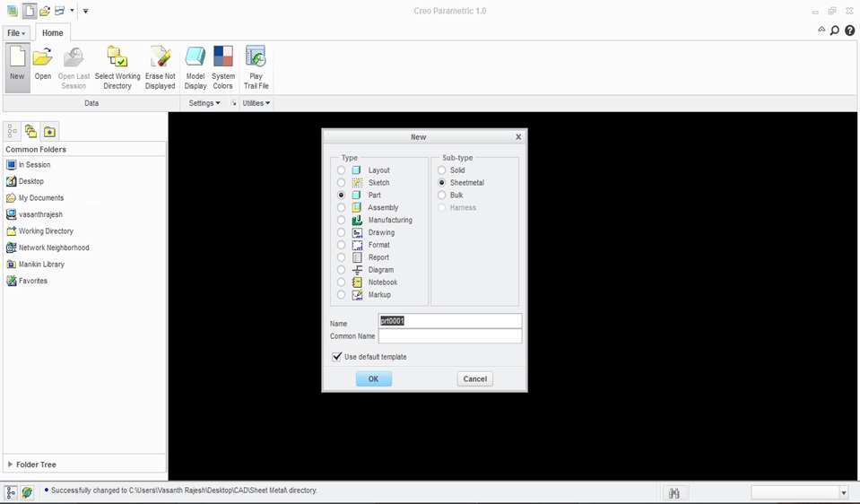
Task: Select Diagram type radio button
Action: pyautogui.click(x=341, y=270)
